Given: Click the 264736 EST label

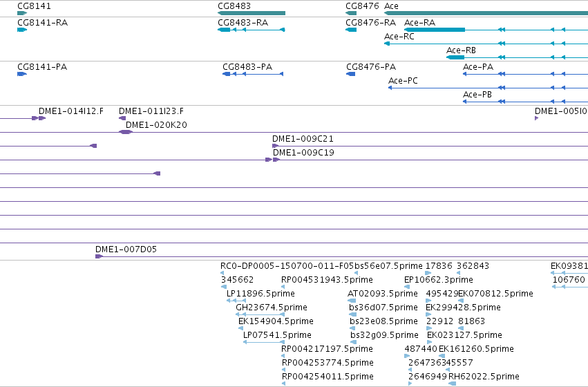Looking at the screenshot, I should click(x=424, y=363).
